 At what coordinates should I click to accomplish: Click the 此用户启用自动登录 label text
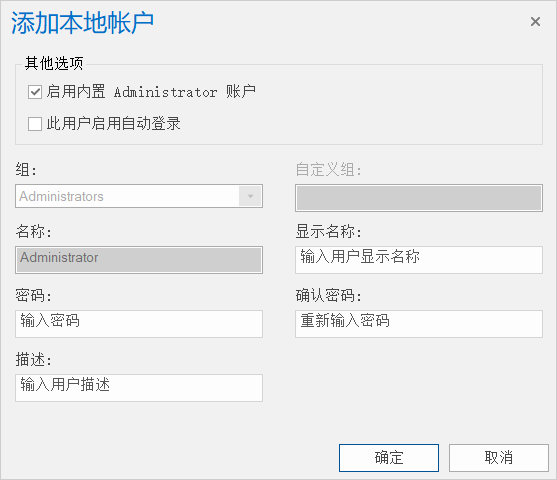113,124
